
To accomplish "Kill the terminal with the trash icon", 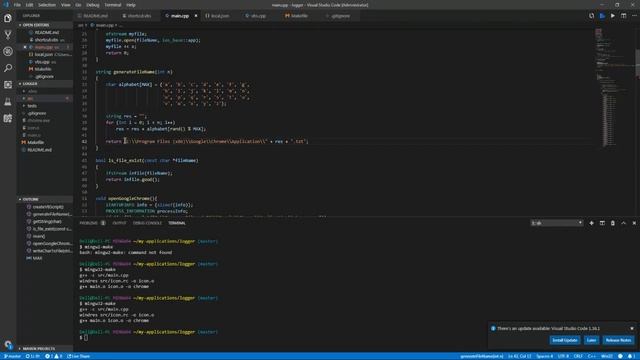I will coord(613,223).
